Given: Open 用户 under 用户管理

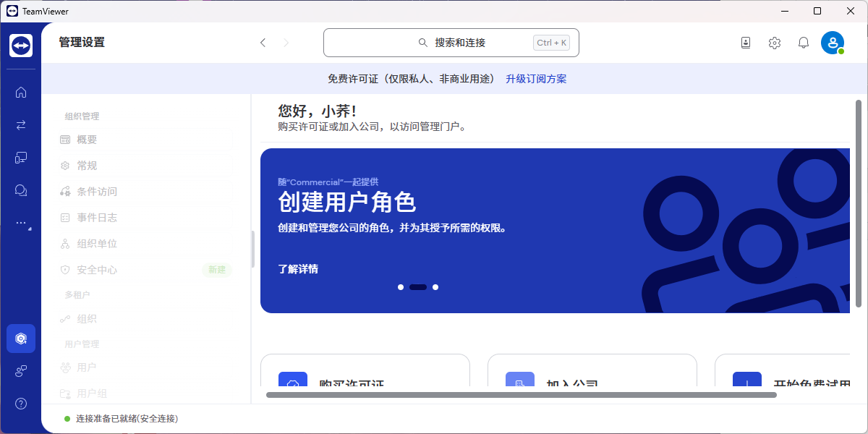Looking at the screenshot, I should tap(145, 367).
